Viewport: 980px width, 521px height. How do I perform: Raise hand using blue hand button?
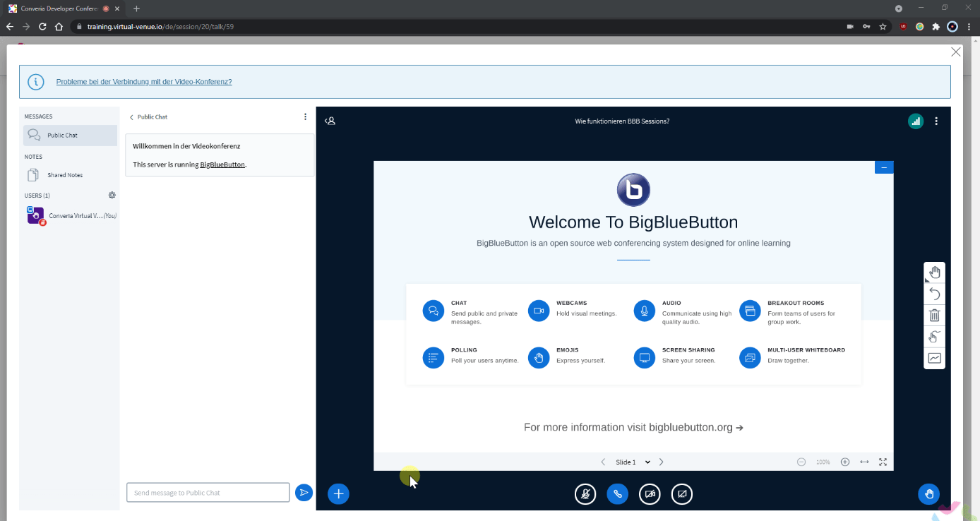[928, 494]
